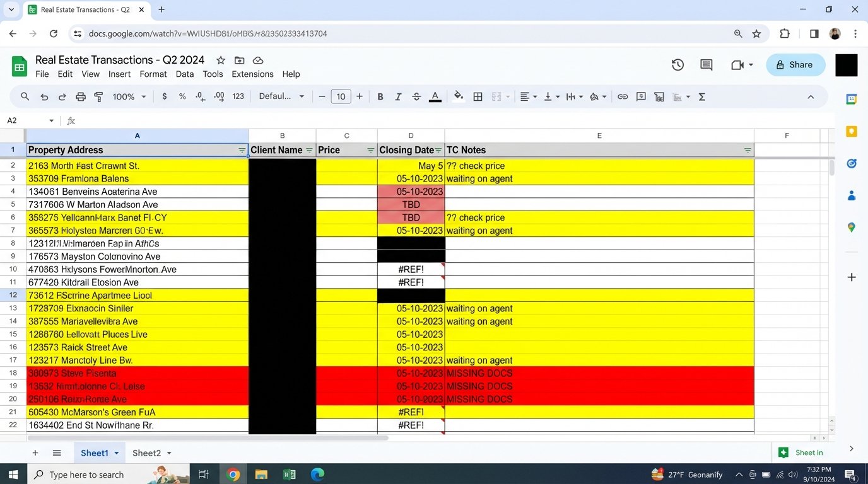Insert a comment on the selection
The width and height of the screenshot is (868, 484).
click(641, 96)
